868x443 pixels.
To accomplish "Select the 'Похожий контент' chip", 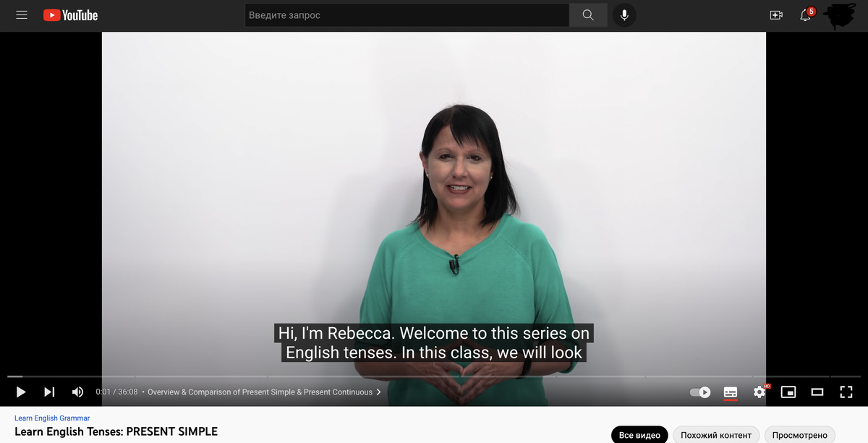I will pos(716,435).
